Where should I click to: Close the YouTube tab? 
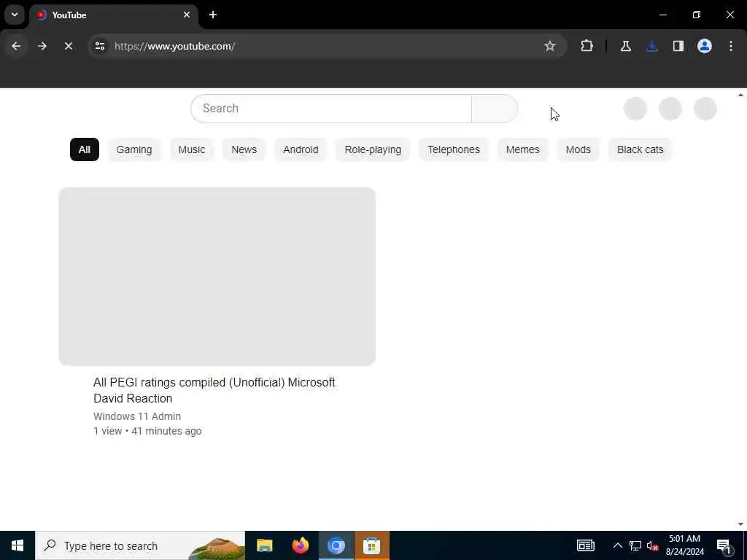pyautogui.click(x=187, y=15)
